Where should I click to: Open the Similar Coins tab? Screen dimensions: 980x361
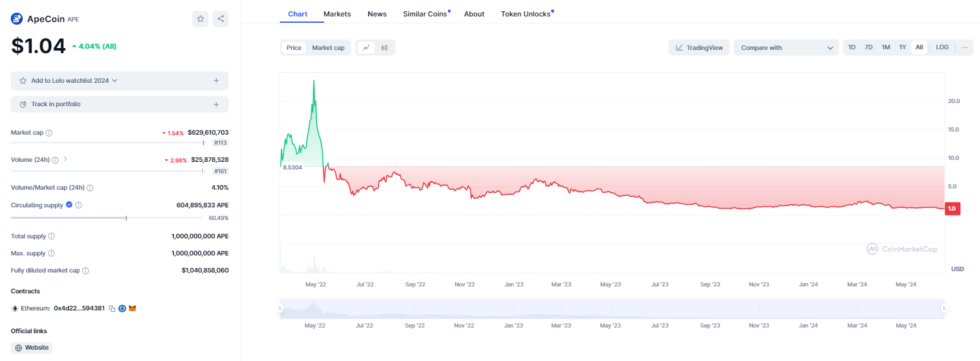(x=425, y=14)
